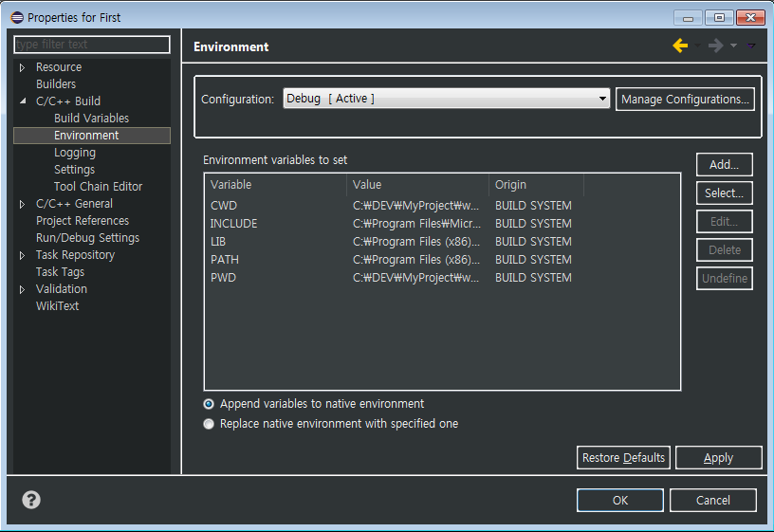The width and height of the screenshot is (774, 532).
Task: Click the Manage Configurations button
Action: coord(685,100)
